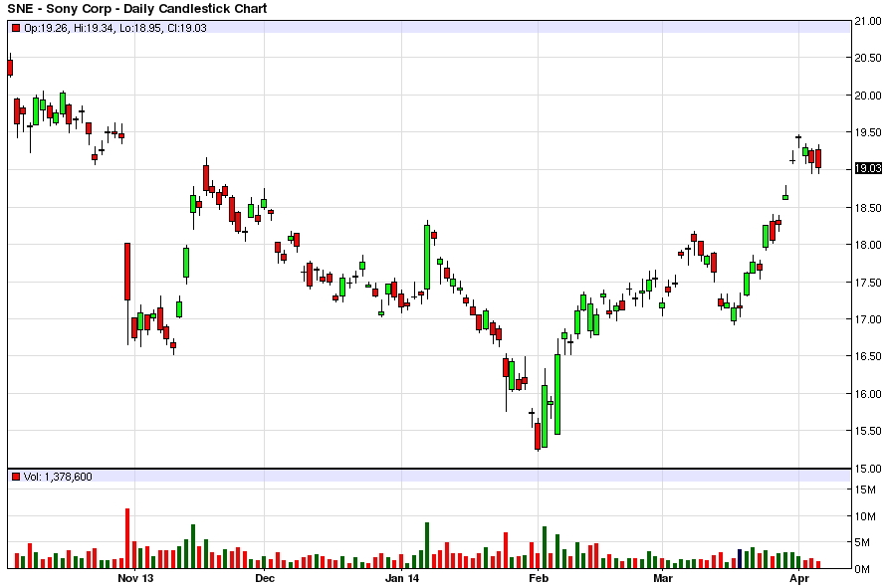Click the '20.50' price axis label
Viewport: 887px width, 588px height.
868,58
